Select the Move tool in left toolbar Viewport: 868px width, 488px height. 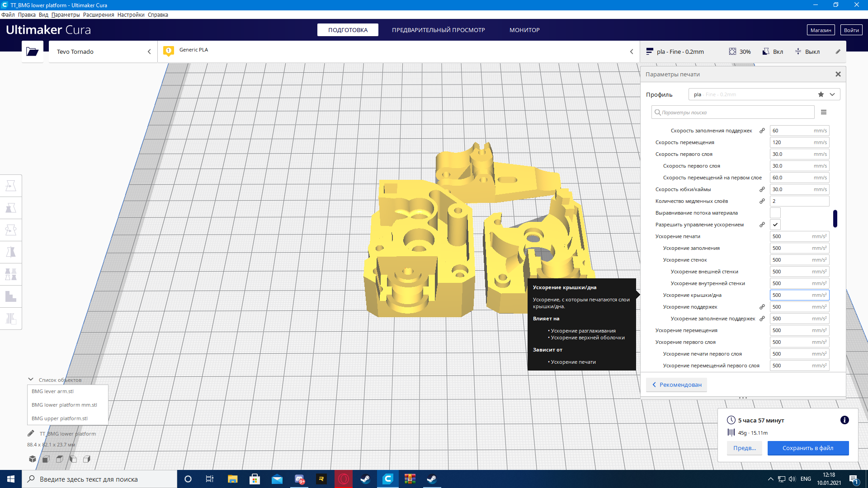(x=11, y=186)
